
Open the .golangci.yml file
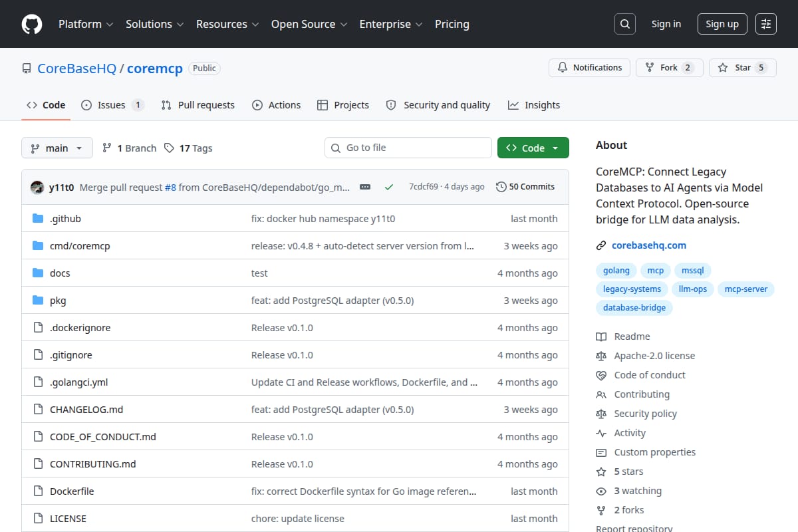tap(79, 382)
